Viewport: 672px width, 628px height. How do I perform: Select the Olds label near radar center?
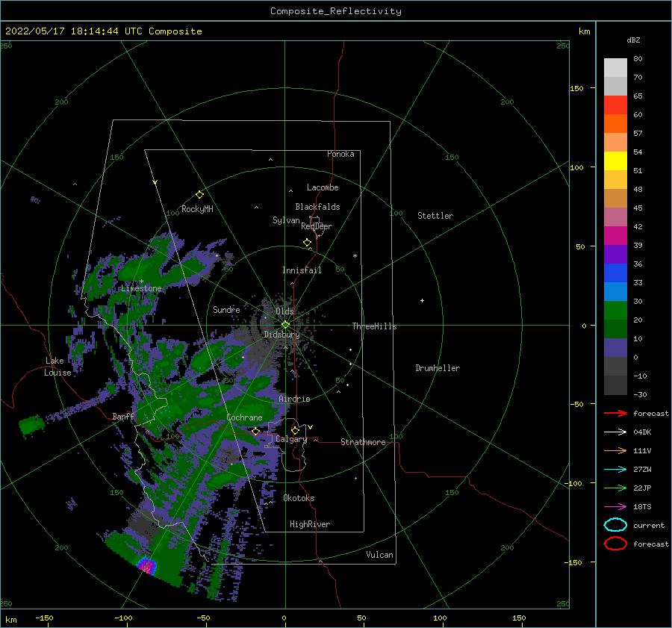tap(284, 311)
